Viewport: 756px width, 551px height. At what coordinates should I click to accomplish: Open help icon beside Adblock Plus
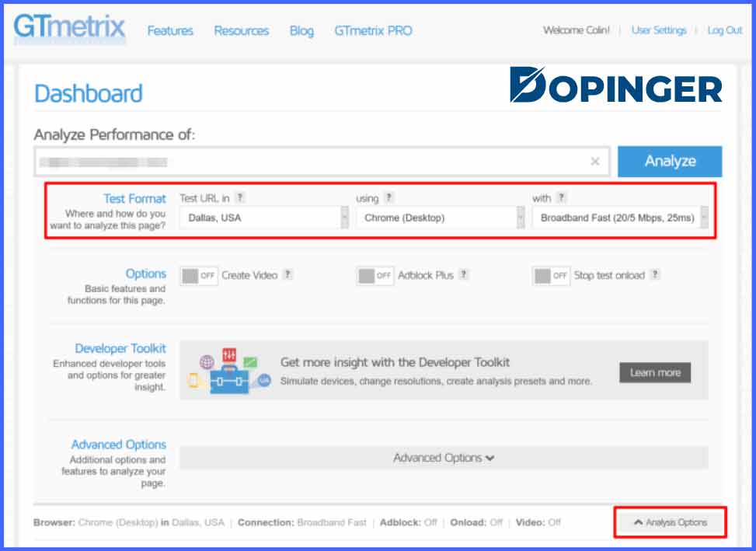[x=463, y=275]
